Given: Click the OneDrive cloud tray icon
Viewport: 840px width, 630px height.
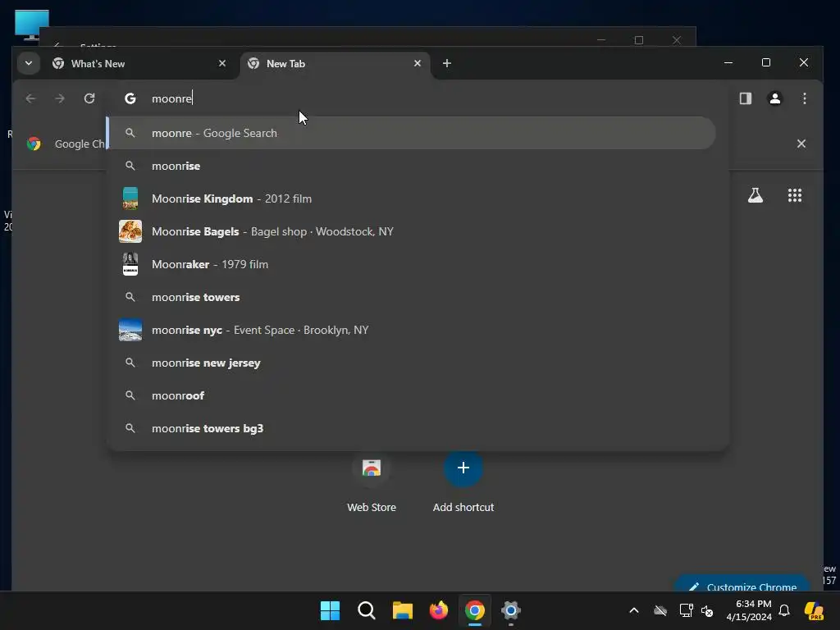Looking at the screenshot, I should pos(660,610).
